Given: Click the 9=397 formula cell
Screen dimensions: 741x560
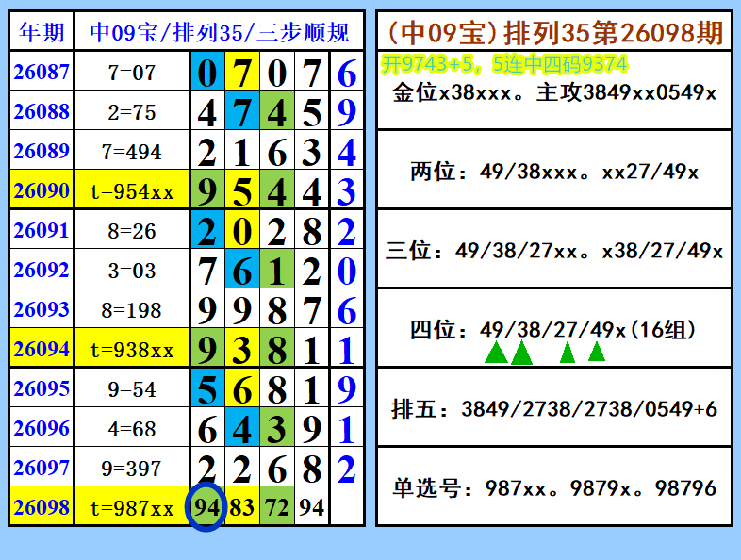Looking at the screenshot, I should [132, 469].
